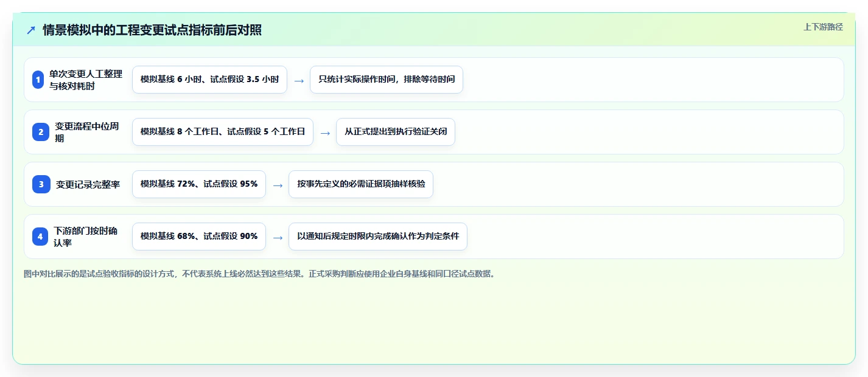Click the number 2 badge for 变更流程中位周期
The width and height of the screenshot is (868, 377).
[x=41, y=132]
